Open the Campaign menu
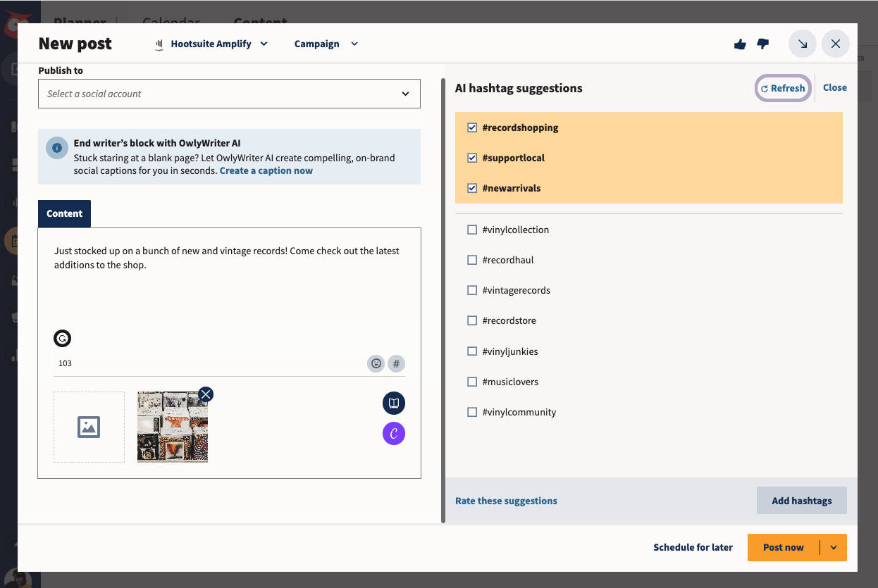 [326, 44]
